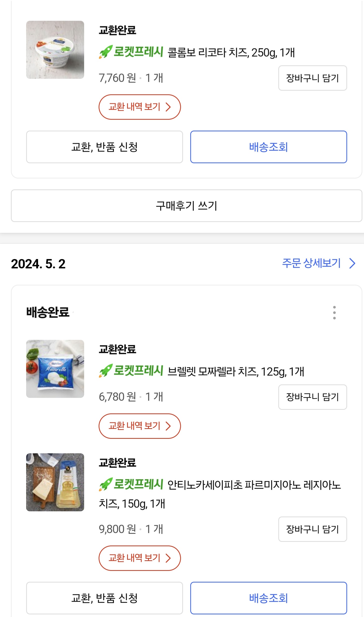
Task: Add 콜롬보 리코타 치즈 to cart with 장바구니 담기
Action: [312, 78]
